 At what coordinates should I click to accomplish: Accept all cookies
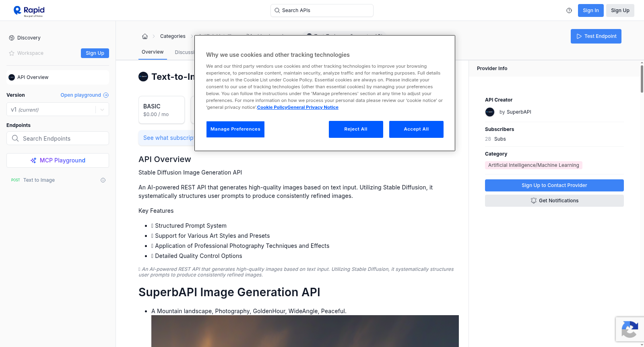(x=416, y=129)
